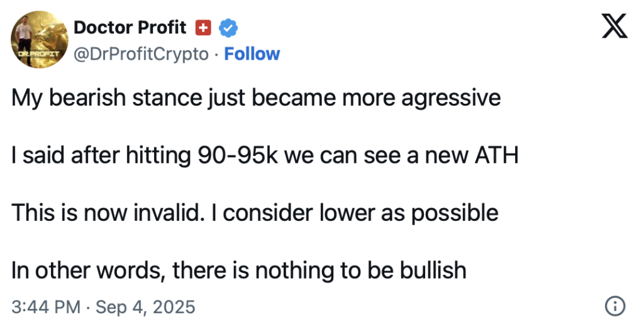Click the "I said after hitting" line
Image resolution: width=644 pixels, height=324 pixels.
265,155
